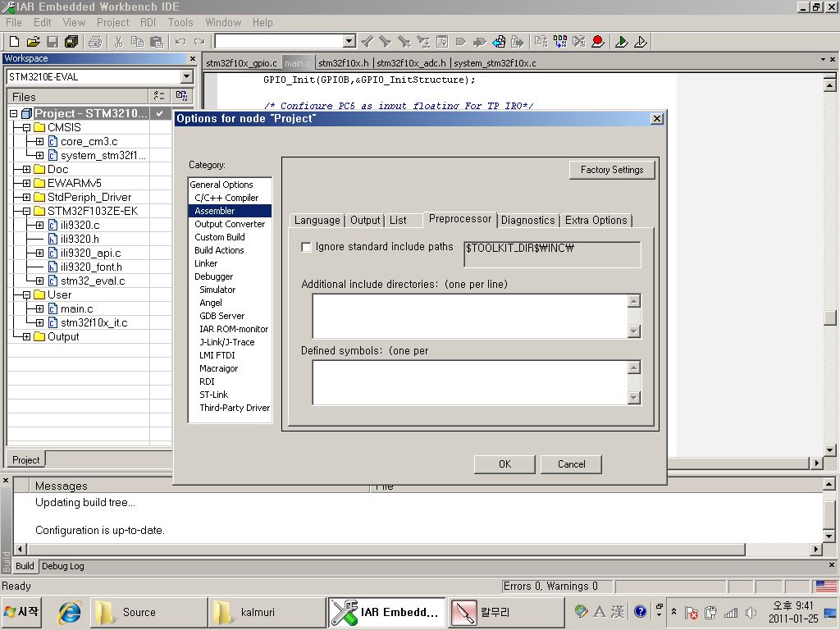Click Cancel in the options dialog
This screenshot has height=630, width=840.
tap(571, 464)
